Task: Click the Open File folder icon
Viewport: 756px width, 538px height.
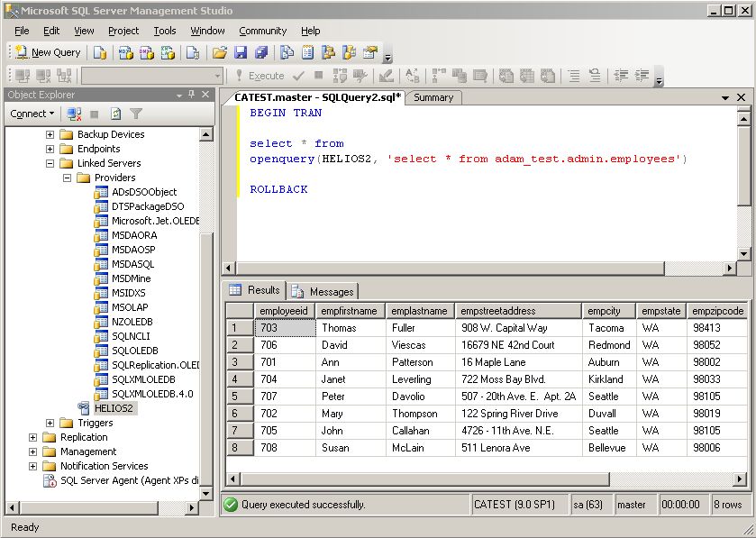Action: click(x=219, y=52)
